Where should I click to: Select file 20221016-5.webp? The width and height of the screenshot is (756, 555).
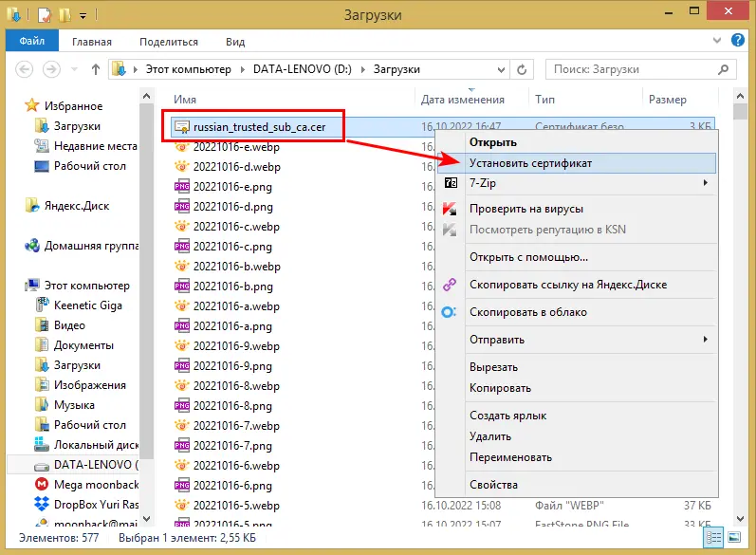tap(236, 506)
